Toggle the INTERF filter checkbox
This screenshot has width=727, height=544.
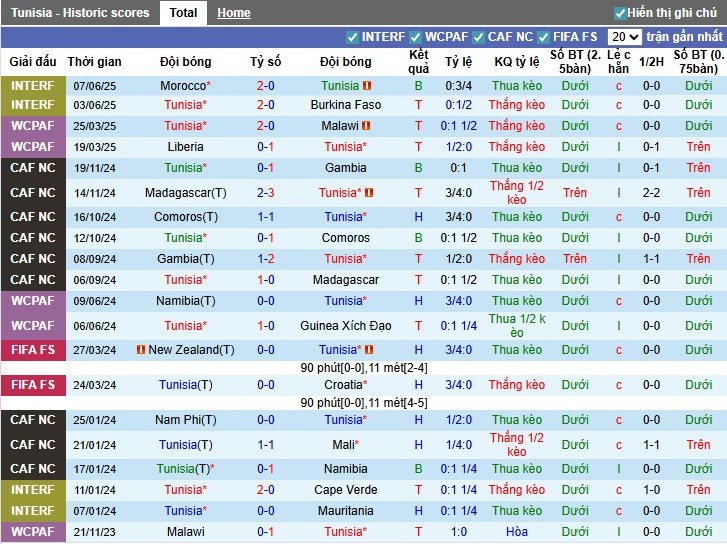(352, 37)
